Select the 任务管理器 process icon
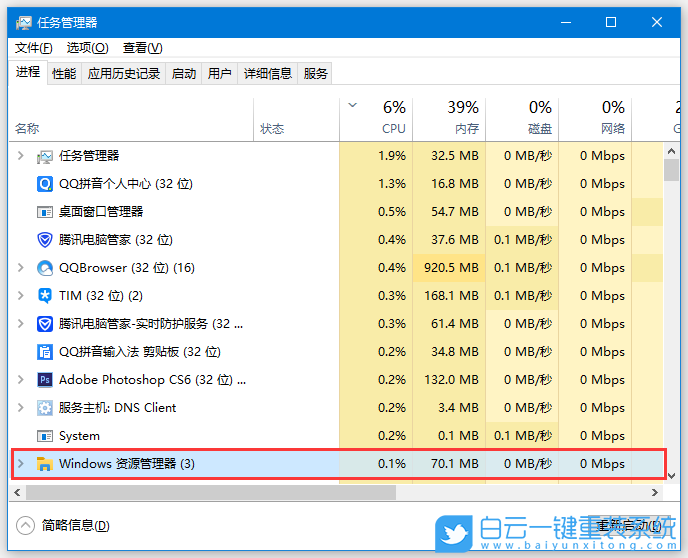Viewport: 688px width, 558px height. (x=45, y=156)
